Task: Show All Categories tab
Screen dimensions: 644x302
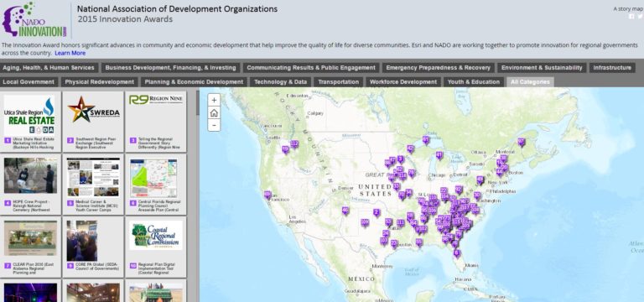Action: click(x=530, y=81)
